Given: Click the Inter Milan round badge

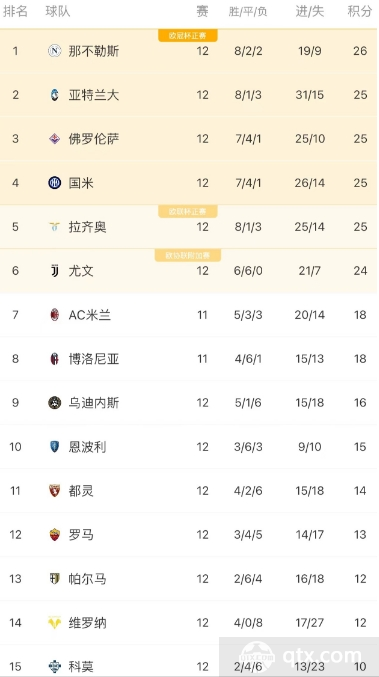Looking at the screenshot, I should click(54, 183).
